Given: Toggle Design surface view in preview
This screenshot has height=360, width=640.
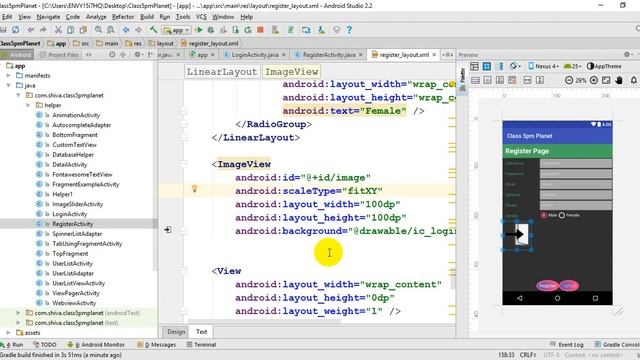Looking at the screenshot, I should [474, 66].
